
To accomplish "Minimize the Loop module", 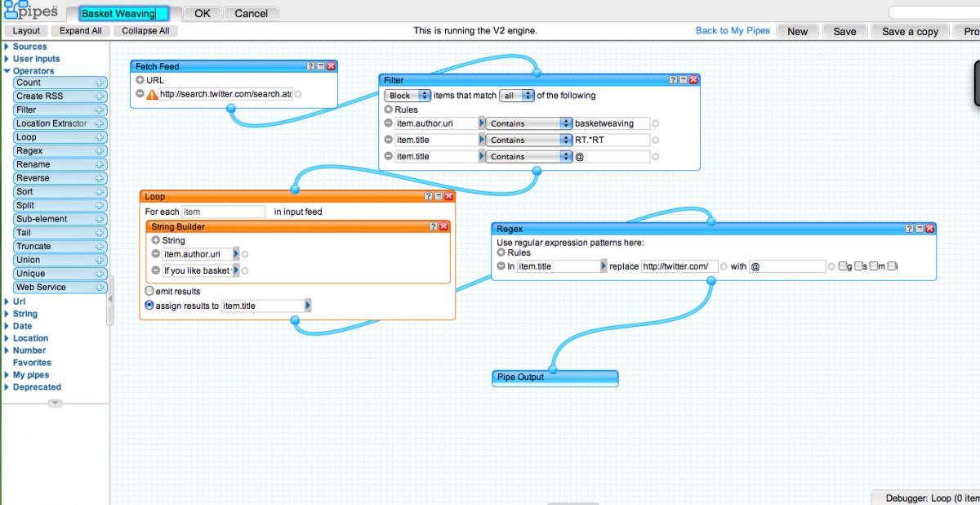I will click(x=439, y=197).
